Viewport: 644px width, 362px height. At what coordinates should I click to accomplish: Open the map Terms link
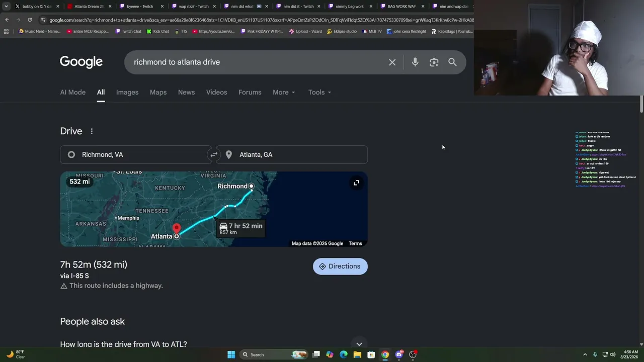[355, 244]
